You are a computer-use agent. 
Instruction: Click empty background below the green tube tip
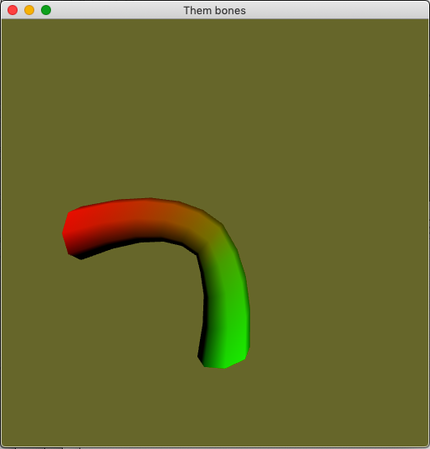pyautogui.click(x=223, y=407)
